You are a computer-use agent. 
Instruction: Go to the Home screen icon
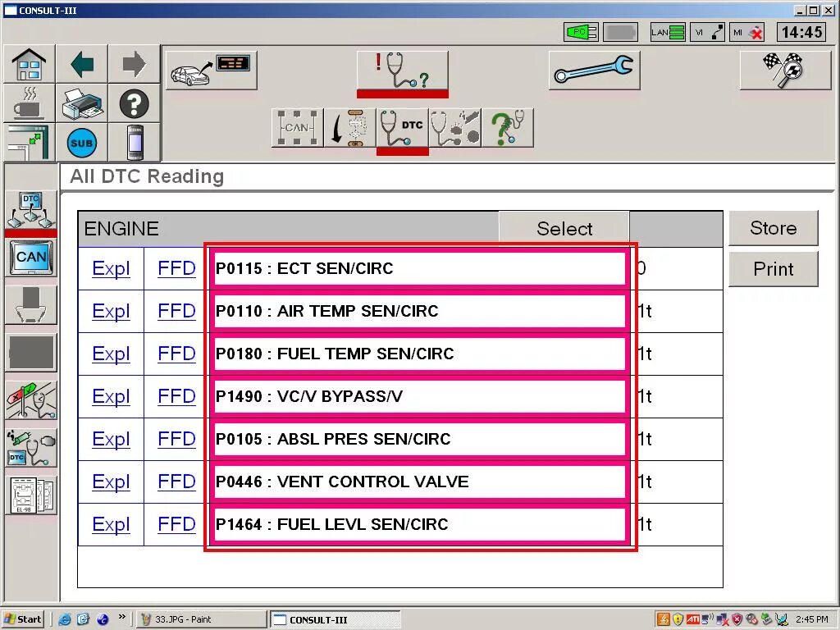tap(29, 64)
